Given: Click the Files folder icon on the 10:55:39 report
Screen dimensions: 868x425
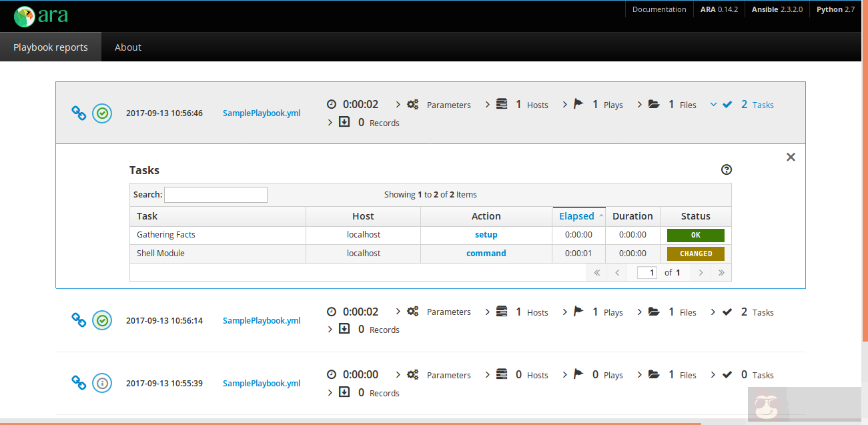Looking at the screenshot, I should click(654, 374).
